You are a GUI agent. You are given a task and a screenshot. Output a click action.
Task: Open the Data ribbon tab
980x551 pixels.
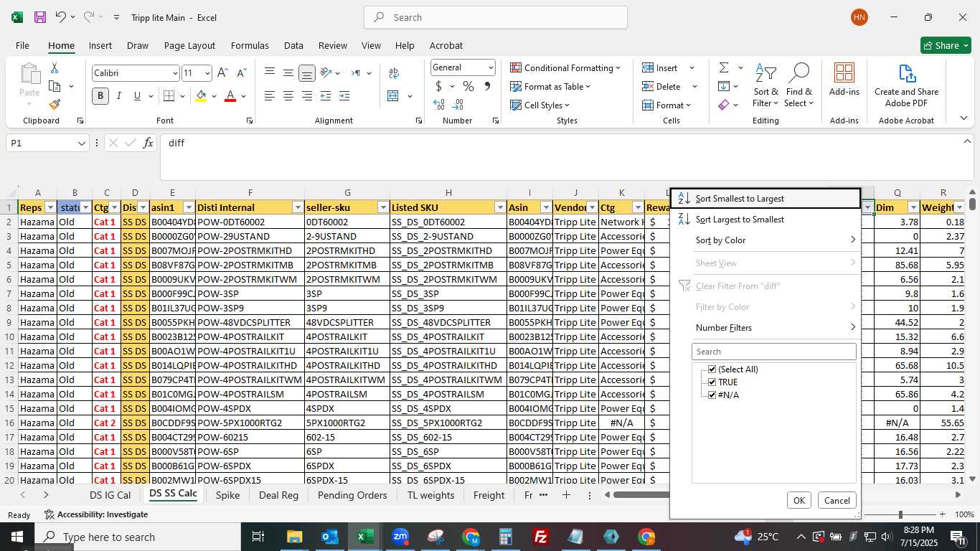point(293,45)
